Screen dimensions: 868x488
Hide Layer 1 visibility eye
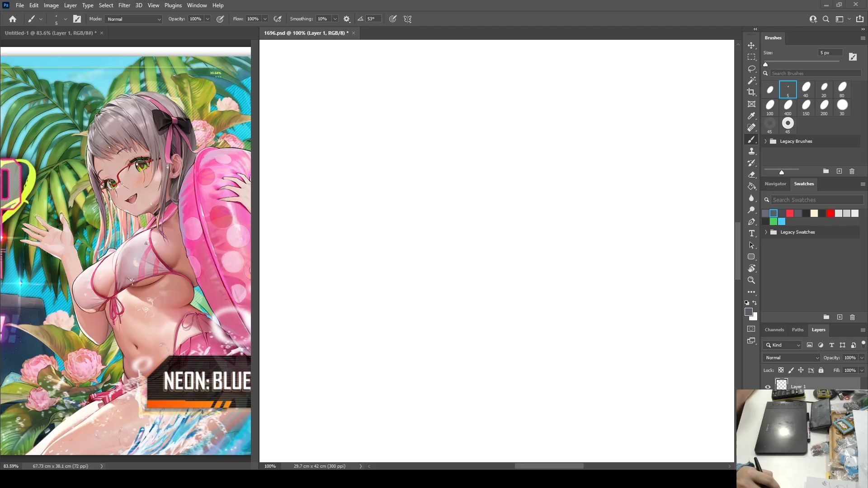pyautogui.click(x=768, y=387)
